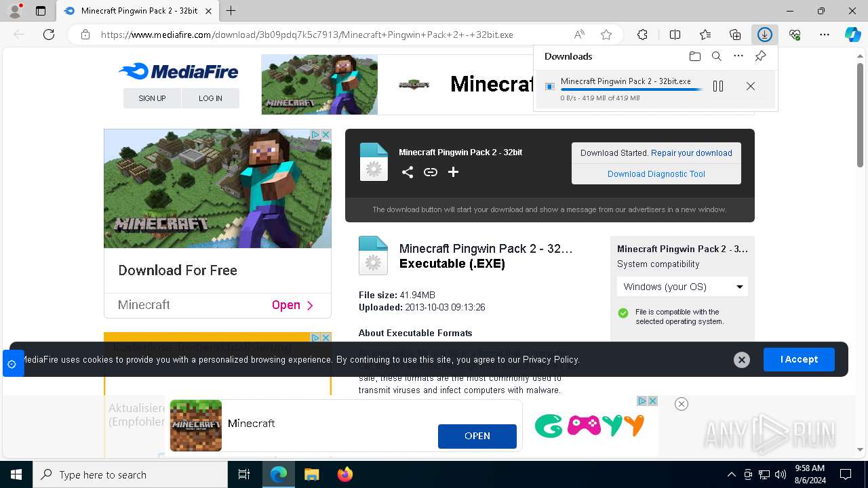This screenshot has width=868, height=488.
Task: Close the left sidebar Minecraft ad
Action: (x=325, y=135)
